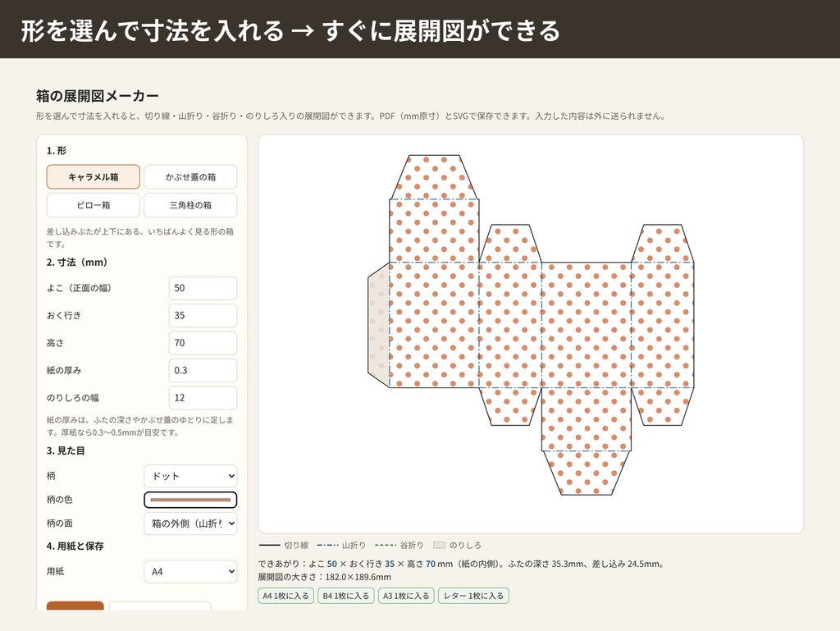Click the 2. 寸法（mm）section heading
The width and height of the screenshot is (840, 631).
[x=78, y=263]
